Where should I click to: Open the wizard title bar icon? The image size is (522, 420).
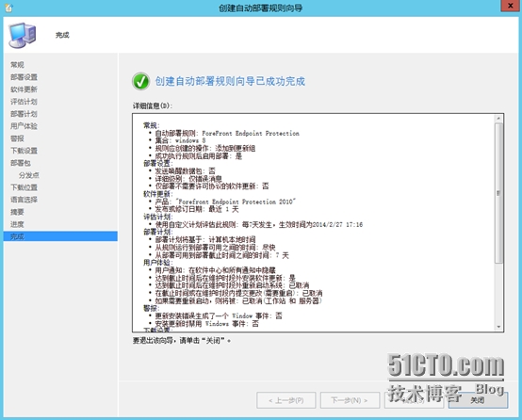tap(8, 8)
